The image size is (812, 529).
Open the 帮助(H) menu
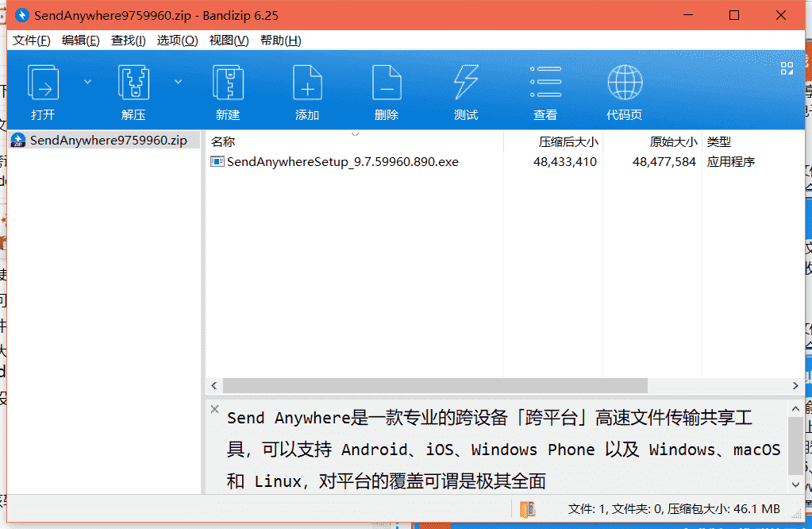pyautogui.click(x=281, y=41)
